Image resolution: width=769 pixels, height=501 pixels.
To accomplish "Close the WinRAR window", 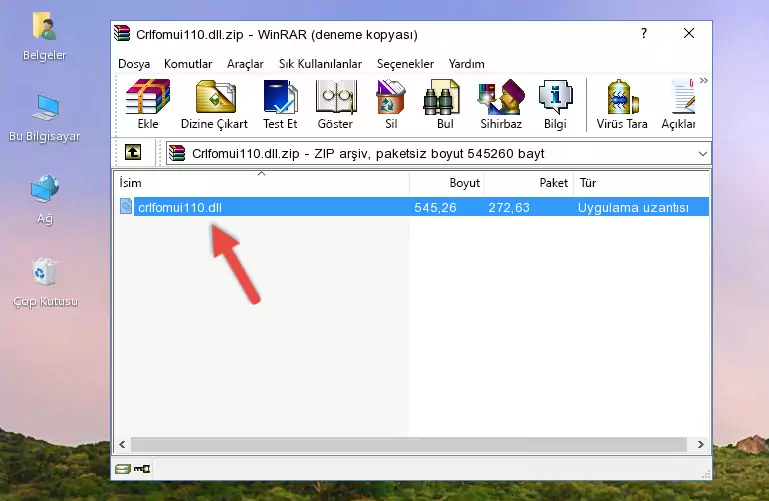I will click(689, 33).
